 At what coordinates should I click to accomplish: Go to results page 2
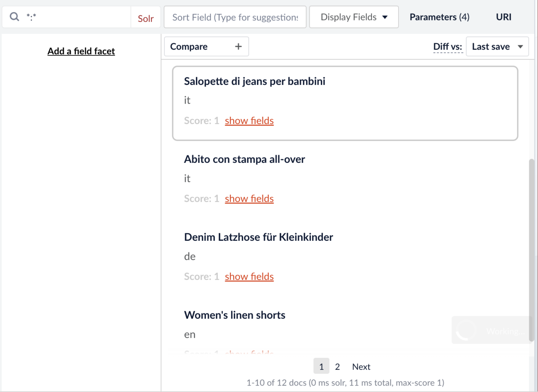click(337, 367)
